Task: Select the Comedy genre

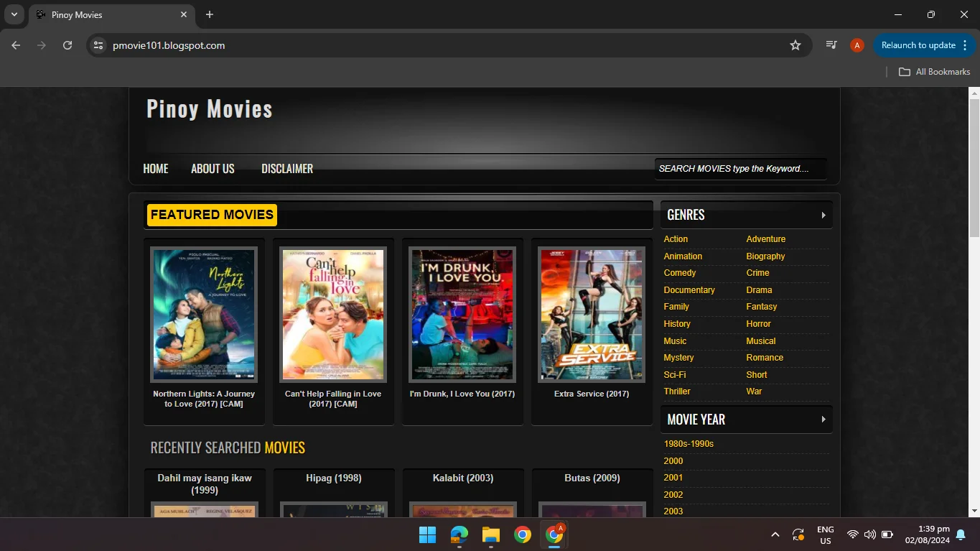Action: pyautogui.click(x=680, y=273)
